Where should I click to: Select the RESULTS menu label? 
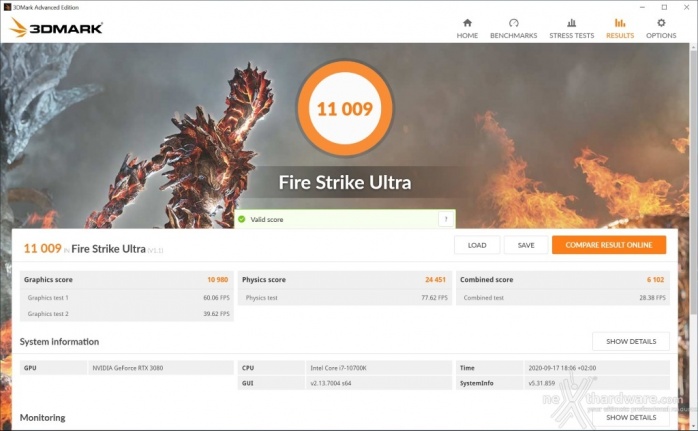coord(620,36)
